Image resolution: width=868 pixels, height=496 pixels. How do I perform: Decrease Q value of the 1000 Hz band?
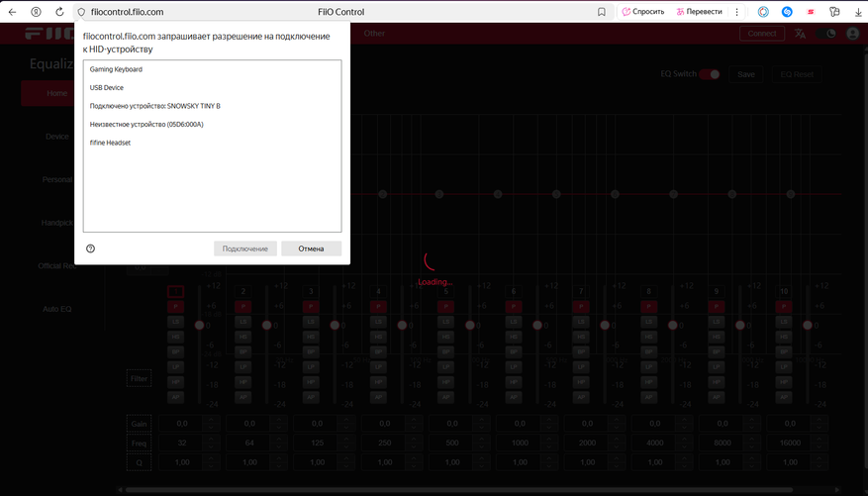click(548, 466)
